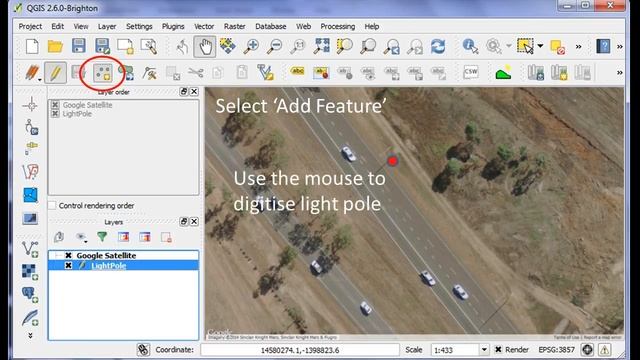The width and height of the screenshot is (640, 360).
Task: Click the Node Tool icon
Action: click(x=149, y=73)
